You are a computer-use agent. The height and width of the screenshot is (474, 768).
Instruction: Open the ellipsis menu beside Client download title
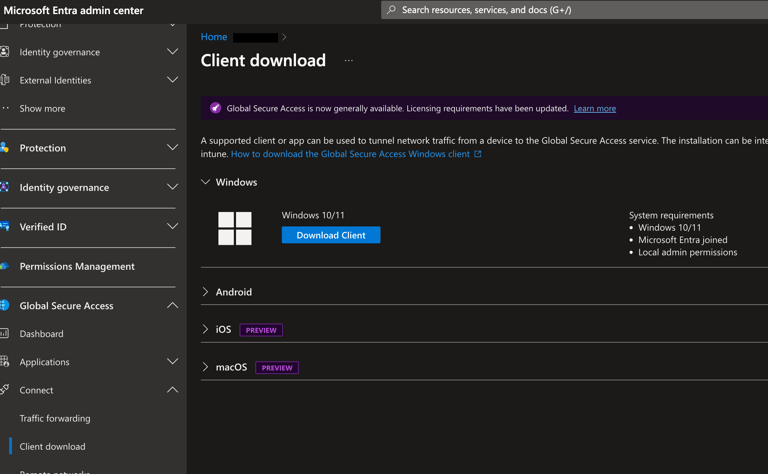(348, 61)
